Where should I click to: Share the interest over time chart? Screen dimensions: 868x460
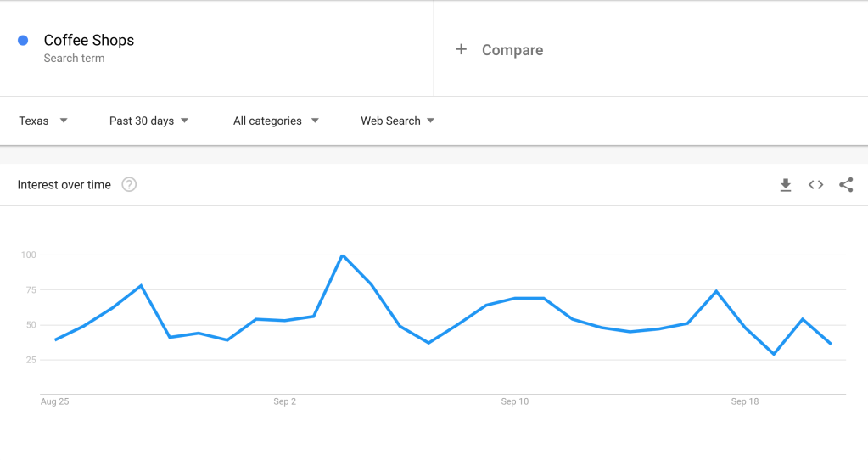[846, 185]
